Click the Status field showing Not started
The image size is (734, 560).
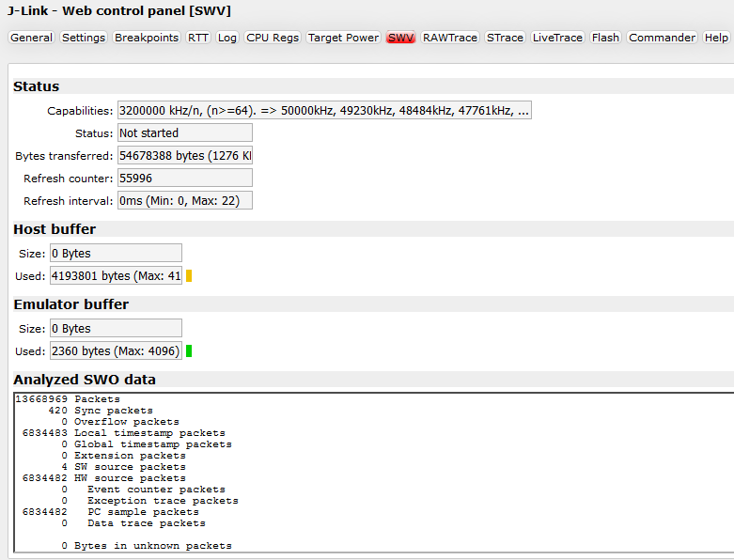(185, 132)
